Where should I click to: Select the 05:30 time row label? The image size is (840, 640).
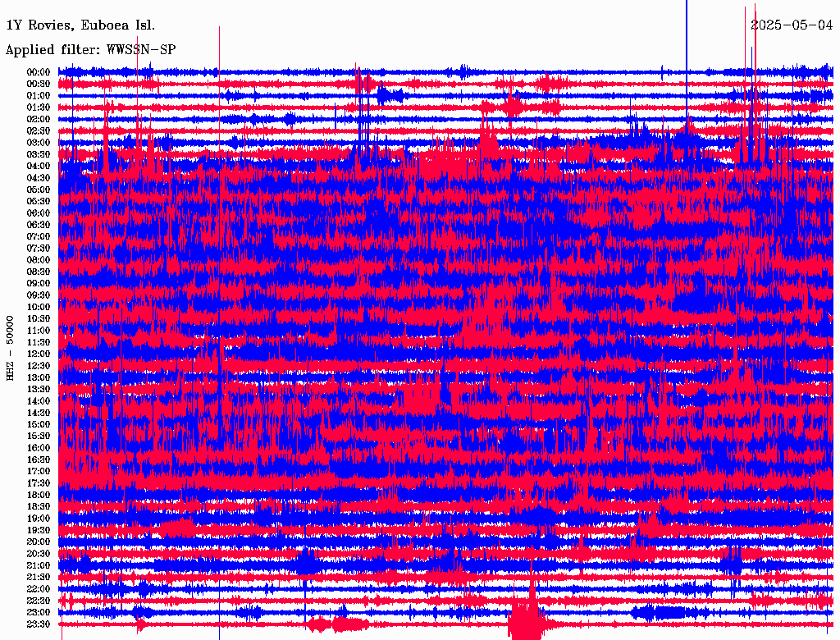(x=39, y=201)
